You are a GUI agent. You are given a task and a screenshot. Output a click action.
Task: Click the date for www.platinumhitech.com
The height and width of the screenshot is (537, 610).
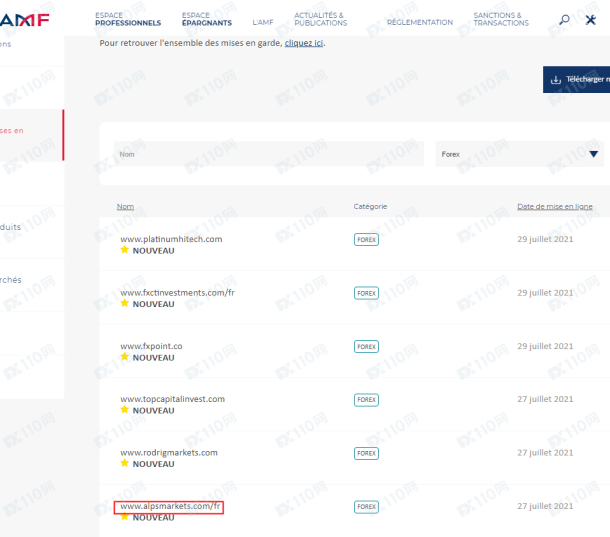point(545,239)
